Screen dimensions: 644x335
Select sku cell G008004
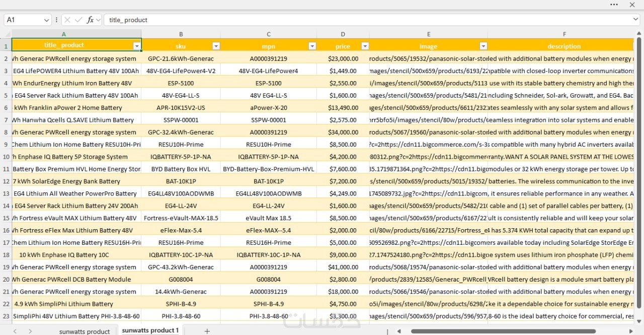[x=181, y=279]
